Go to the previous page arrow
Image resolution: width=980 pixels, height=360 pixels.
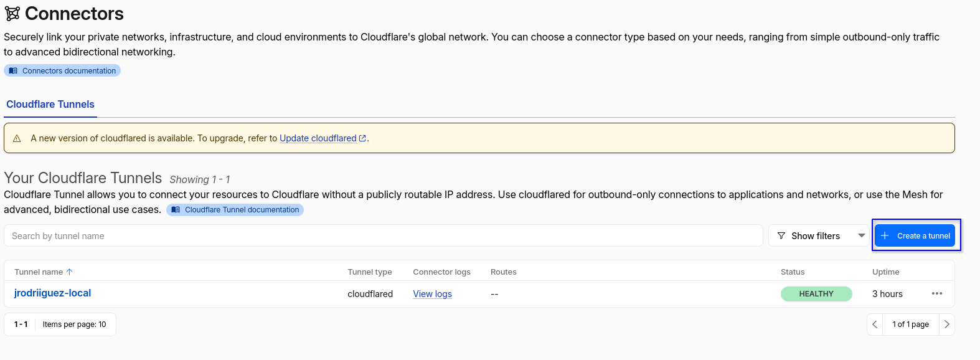click(x=875, y=324)
